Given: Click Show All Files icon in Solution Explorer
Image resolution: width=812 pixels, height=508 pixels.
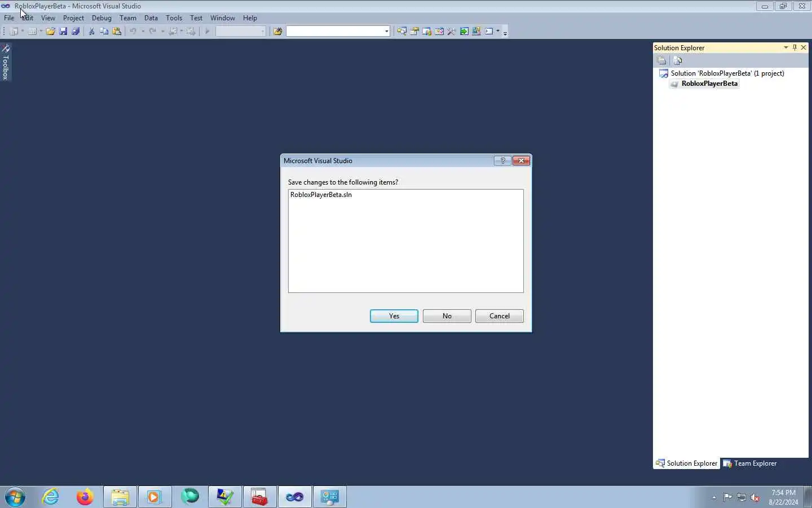Looking at the screenshot, I should pos(678,60).
